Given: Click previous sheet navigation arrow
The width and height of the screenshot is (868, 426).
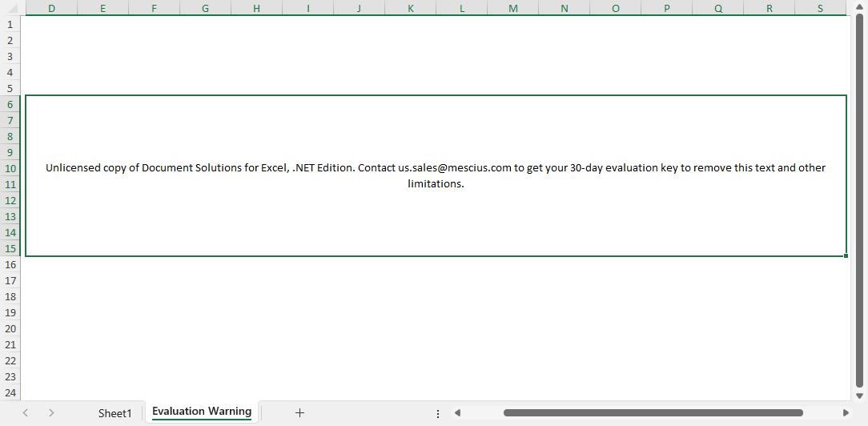Looking at the screenshot, I should point(26,412).
